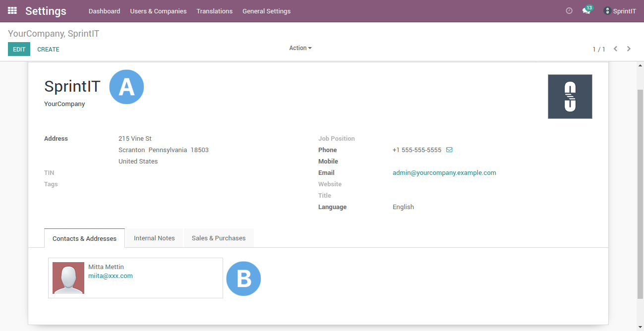Open the Sales & Purchases tab
Viewport: 644px width, 331px height.
(x=219, y=238)
